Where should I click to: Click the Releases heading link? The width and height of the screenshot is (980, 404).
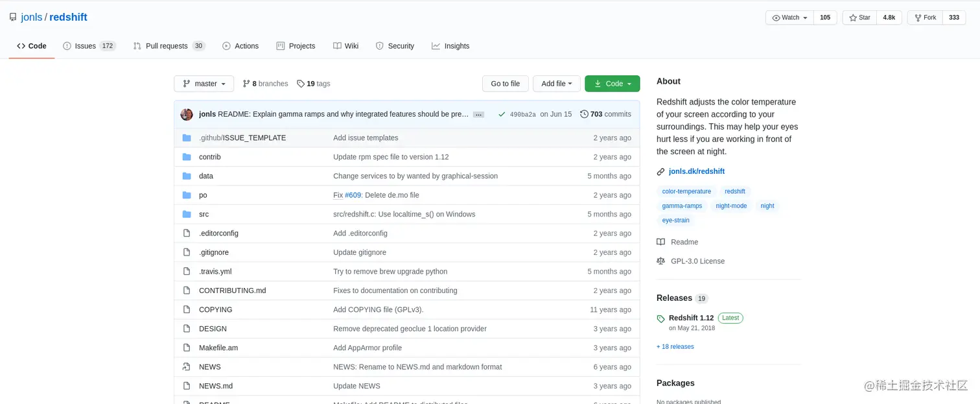pos(674,298)
